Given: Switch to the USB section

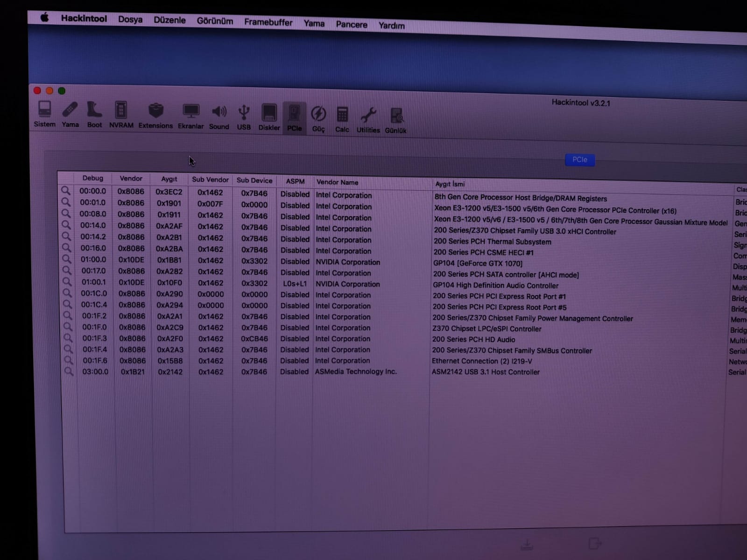Looking at the screenshot, I should (244, 116).
